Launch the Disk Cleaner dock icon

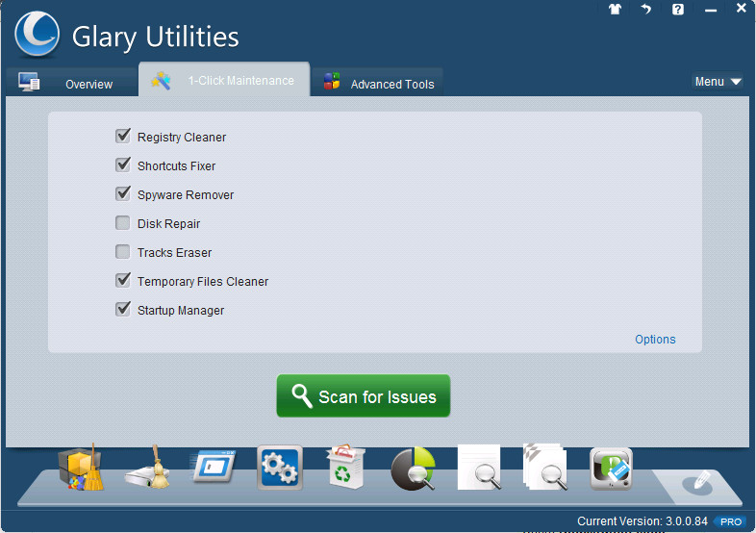tap(147, 468)
